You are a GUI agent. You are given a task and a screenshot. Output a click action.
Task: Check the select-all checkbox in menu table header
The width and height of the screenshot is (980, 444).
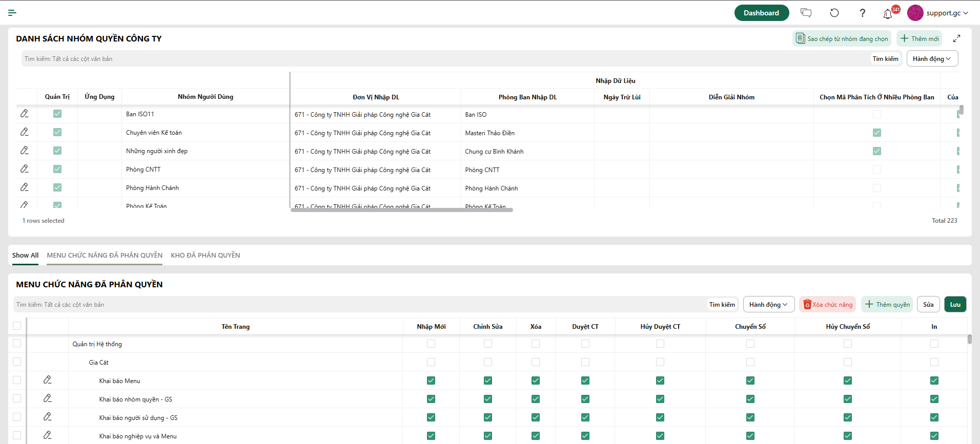coord(17,326)
